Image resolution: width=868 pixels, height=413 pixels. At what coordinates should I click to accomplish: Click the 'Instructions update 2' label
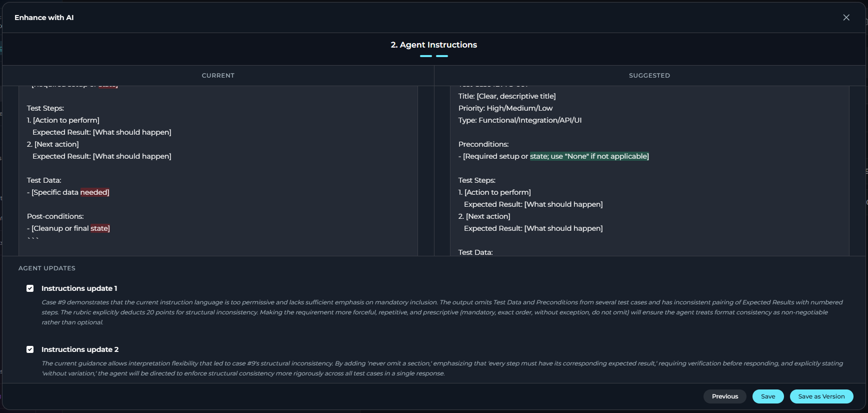(80, 349)
